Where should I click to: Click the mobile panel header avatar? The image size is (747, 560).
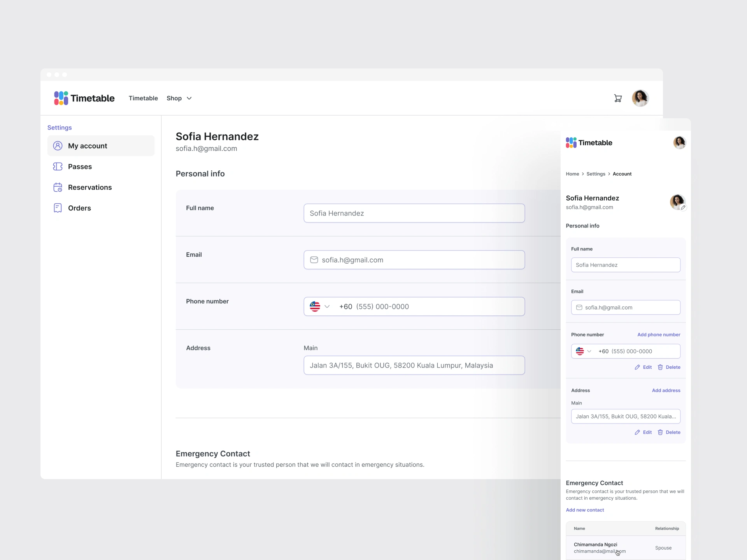[679, 143]
